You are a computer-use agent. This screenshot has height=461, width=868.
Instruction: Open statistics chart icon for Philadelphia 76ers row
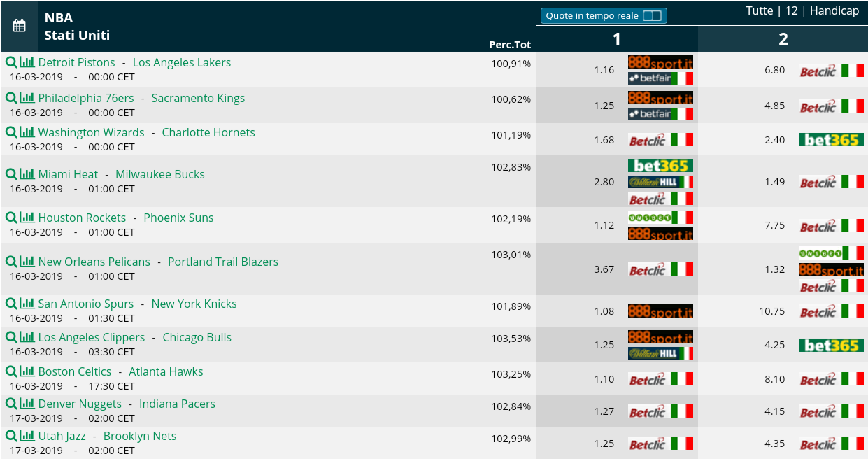27,97
